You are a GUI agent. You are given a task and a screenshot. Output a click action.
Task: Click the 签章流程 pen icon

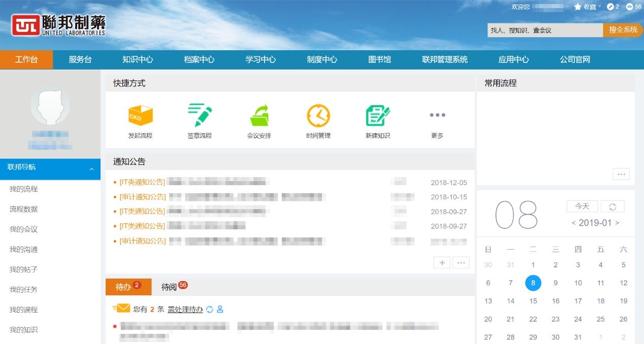click(x=200, y=116)
